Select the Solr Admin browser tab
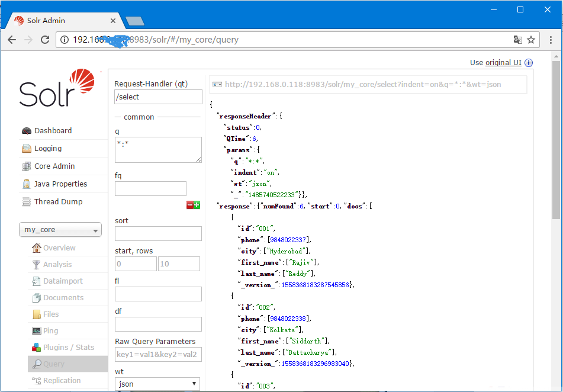Image resolution: width=563 pixels, height=392 pixels. tap(65, 21)
